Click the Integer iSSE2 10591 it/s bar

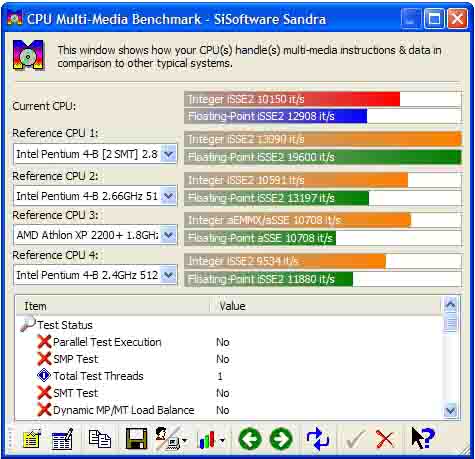296,180
